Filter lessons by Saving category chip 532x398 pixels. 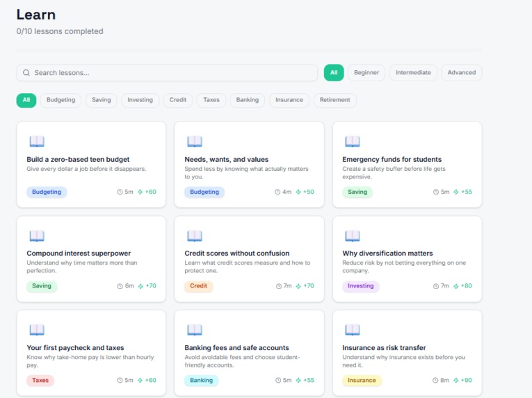101,100
